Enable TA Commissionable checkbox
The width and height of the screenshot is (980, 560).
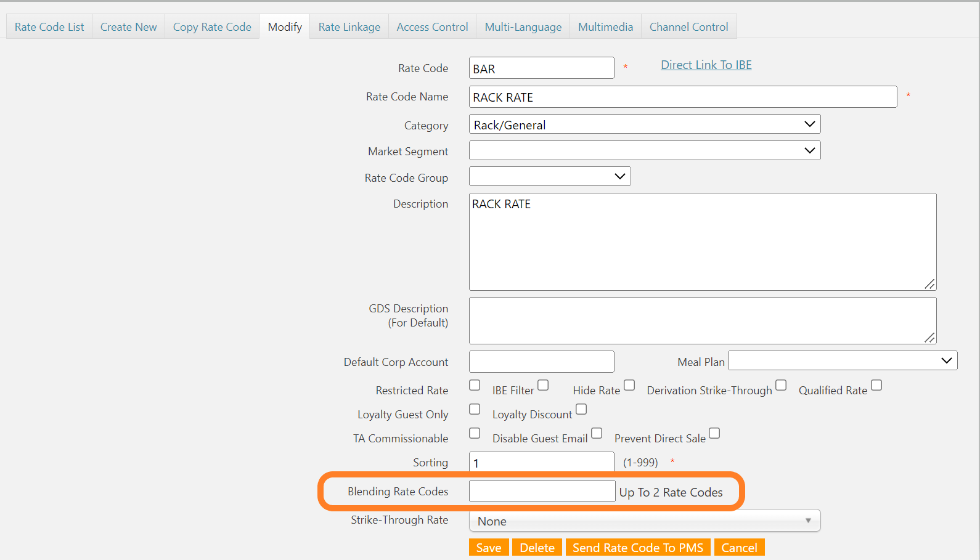tap(475, 433)
